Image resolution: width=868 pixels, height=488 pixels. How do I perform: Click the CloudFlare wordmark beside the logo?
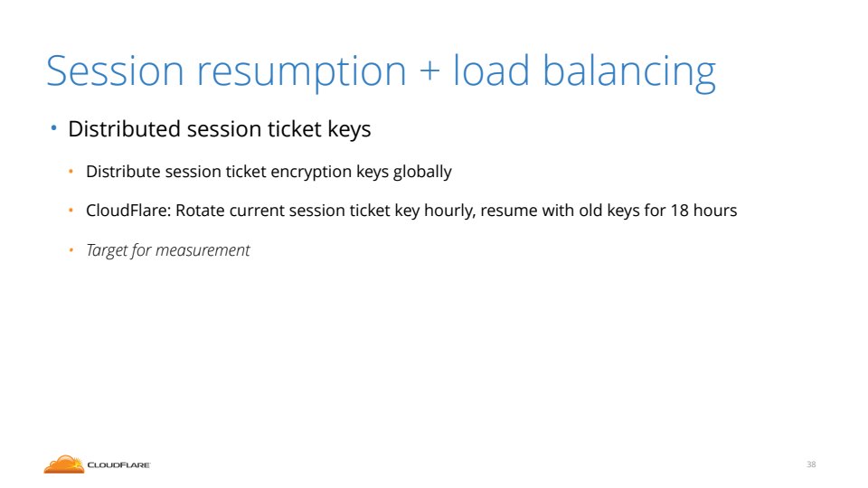tap(118, 465)
